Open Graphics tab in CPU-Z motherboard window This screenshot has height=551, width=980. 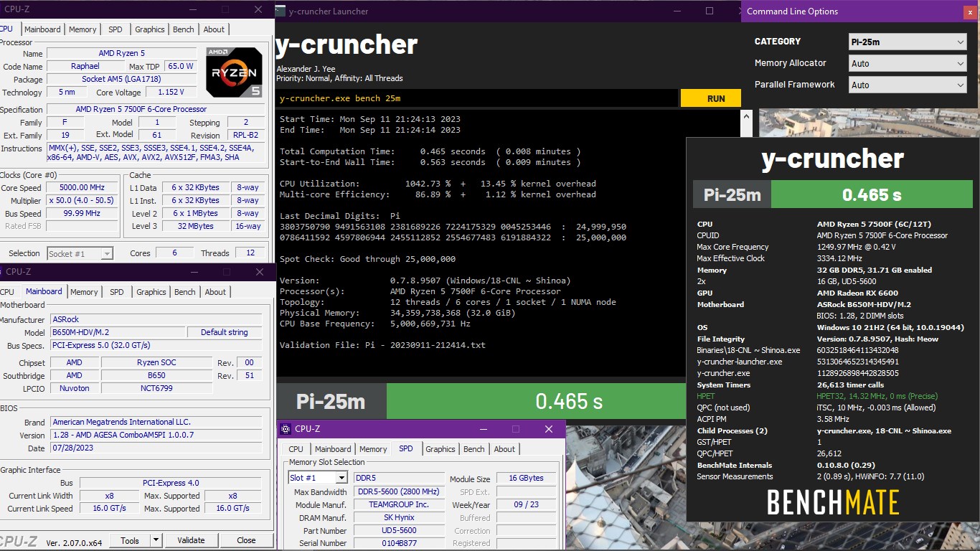pos(151,292)
